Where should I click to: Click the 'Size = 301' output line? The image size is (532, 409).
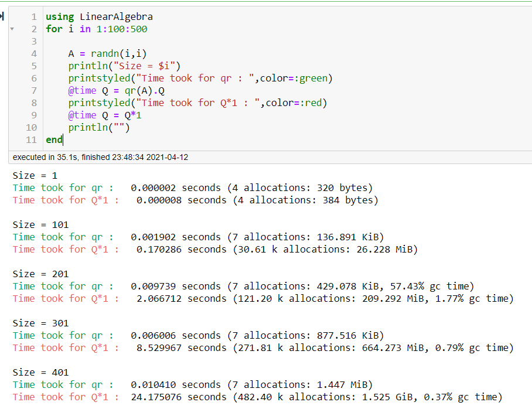click(40, 323)
